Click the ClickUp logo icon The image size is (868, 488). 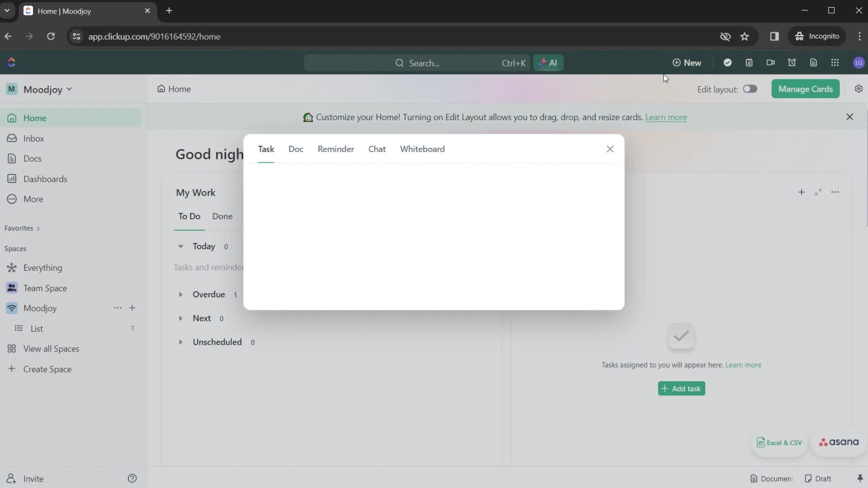point(11,62)
